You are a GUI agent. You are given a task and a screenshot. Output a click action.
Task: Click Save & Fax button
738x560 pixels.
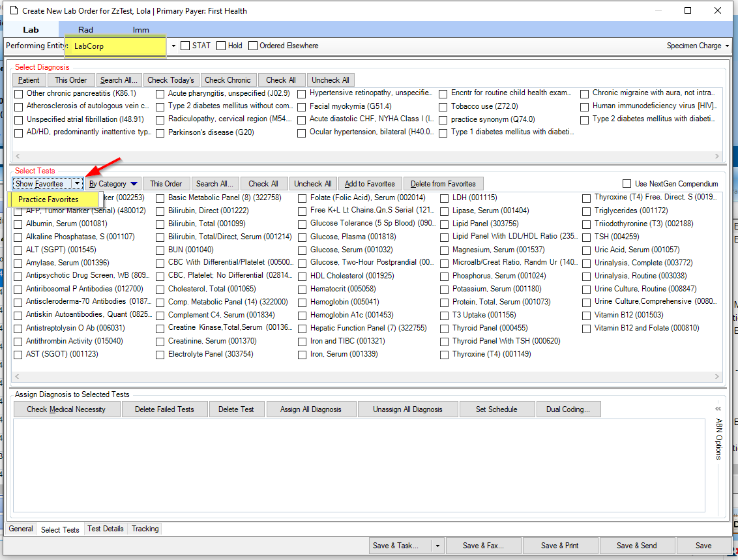click(x=483, y=546)
